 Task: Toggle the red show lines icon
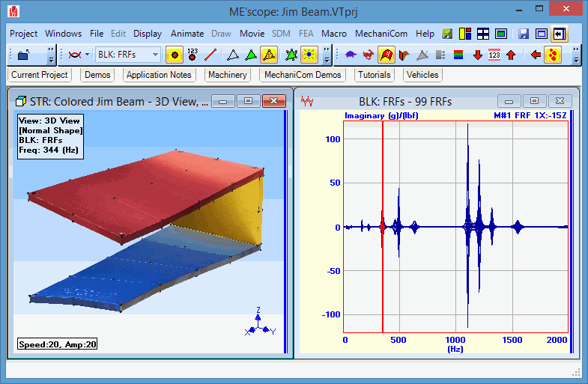pyautogui.click(x=210, y=55)
